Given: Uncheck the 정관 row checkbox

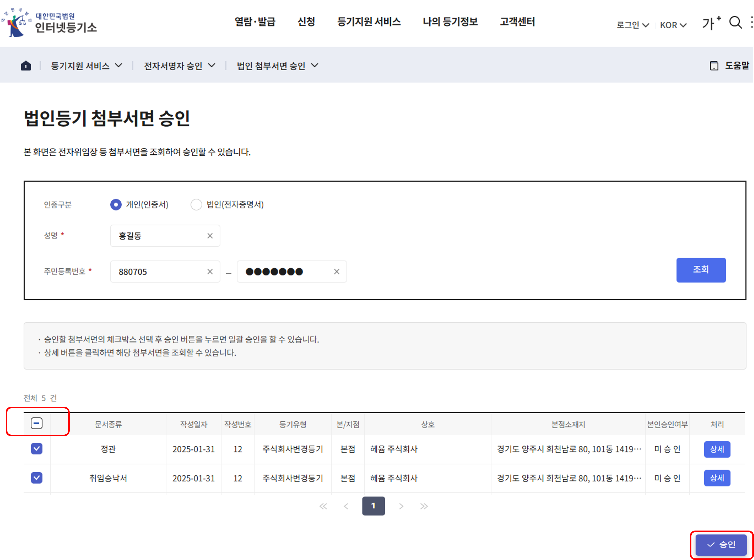Looking at the screenshot, I should pyautogui.click(x=37, y=449).
